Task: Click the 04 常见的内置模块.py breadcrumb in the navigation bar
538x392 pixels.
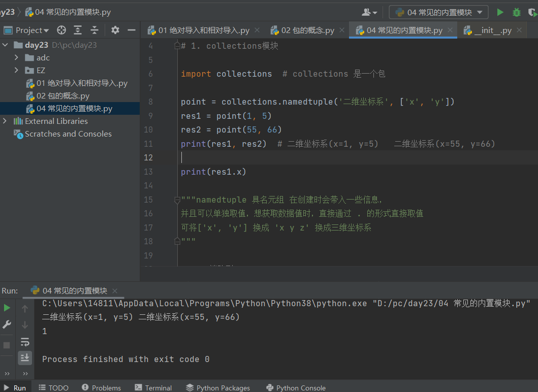Action: coord(68,12)
